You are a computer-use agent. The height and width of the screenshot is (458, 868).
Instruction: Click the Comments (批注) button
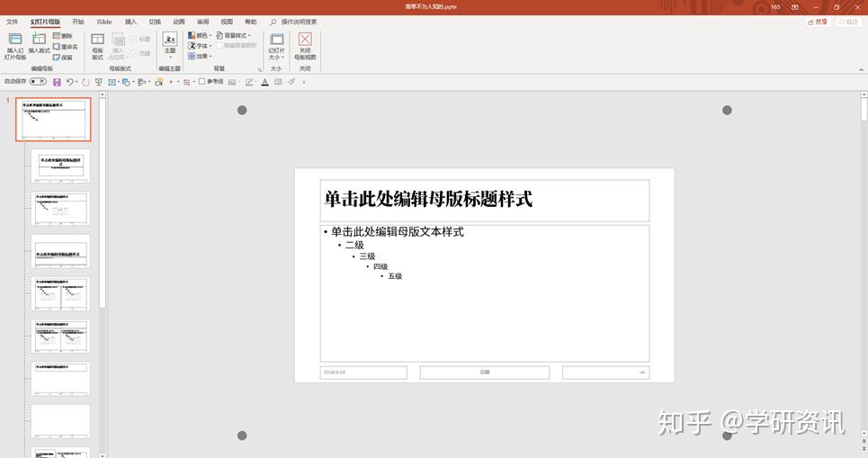[x=848, y=22]
